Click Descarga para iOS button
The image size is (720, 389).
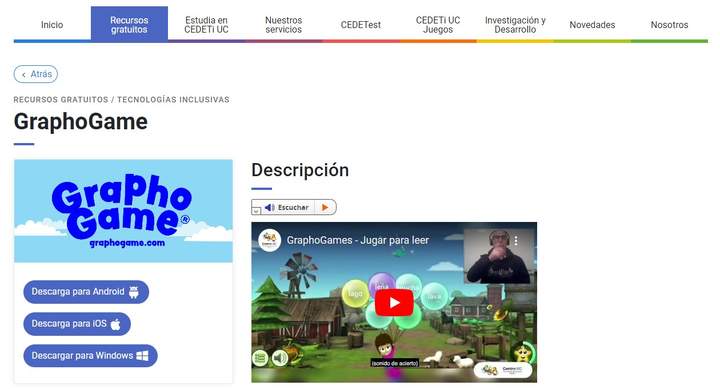[x=77, y=324]
